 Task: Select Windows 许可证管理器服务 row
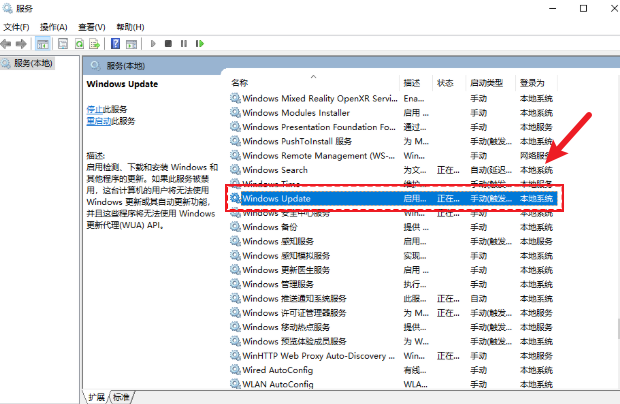click(x=394, y=313)
